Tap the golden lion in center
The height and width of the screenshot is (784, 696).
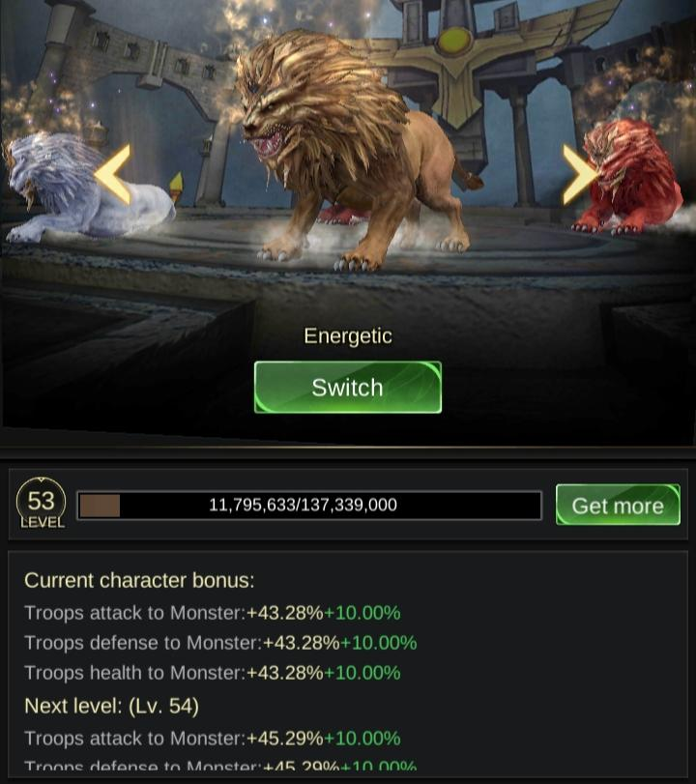click(x=350, y=150)
